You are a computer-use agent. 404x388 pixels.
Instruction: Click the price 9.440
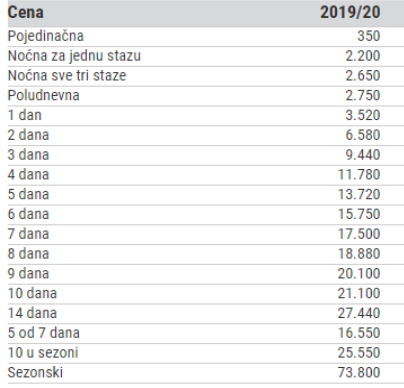pos(363,155)
